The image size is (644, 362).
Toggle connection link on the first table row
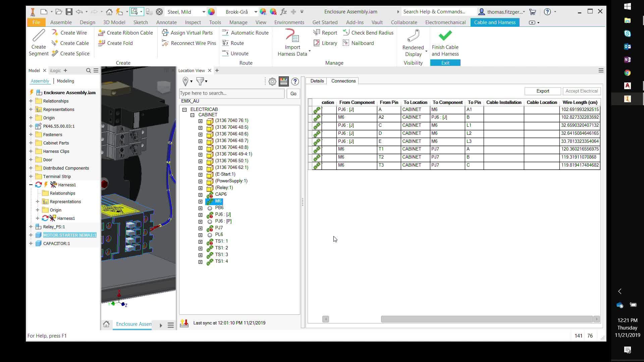(317, 109)
